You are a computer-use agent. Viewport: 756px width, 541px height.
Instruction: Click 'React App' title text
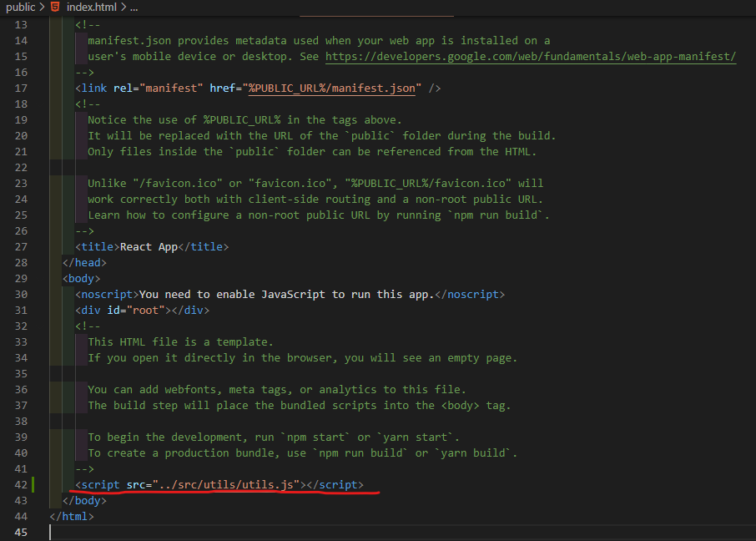pyautogui.click(x=149, y=247)
